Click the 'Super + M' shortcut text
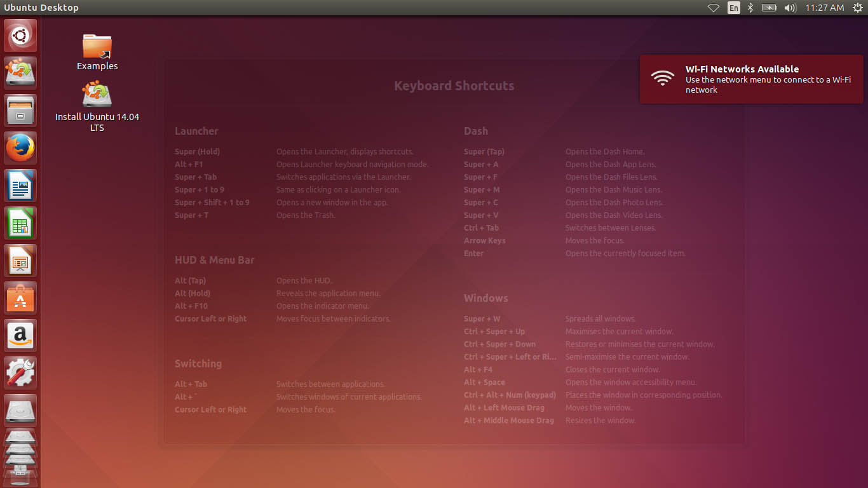This screenshot has height=488, width=868. click(x=482, y=190)
